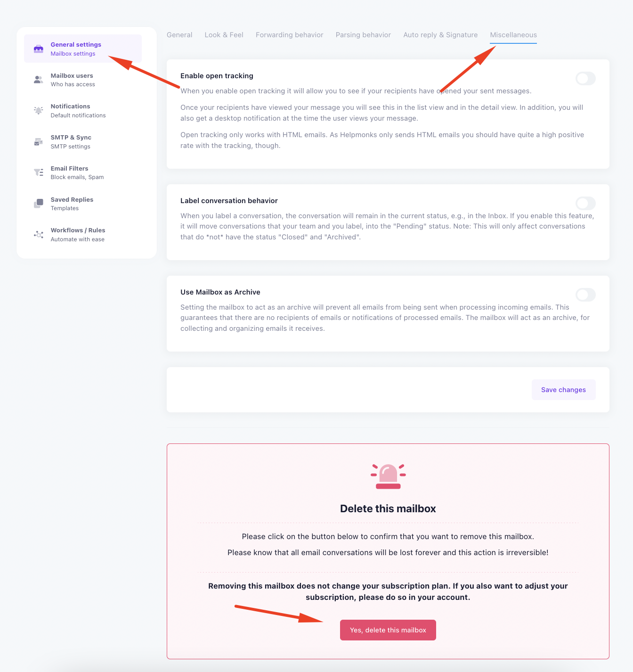Open Mailbox users sidebar item
633x672 pixels.
click(72, 80)
